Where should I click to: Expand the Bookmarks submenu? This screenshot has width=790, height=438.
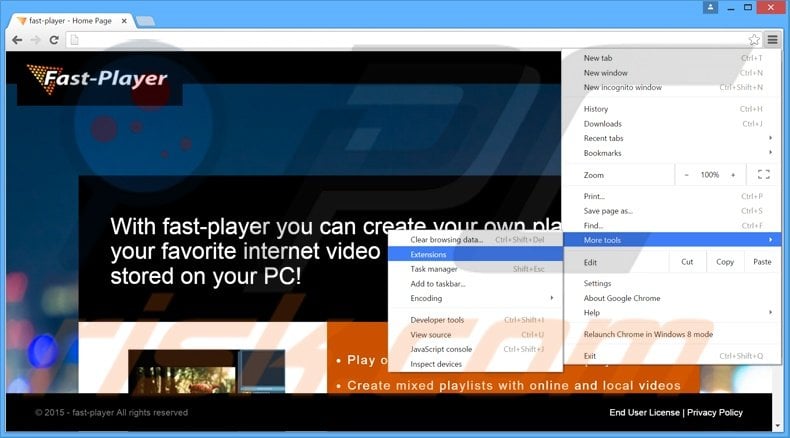tap(672, 153)
